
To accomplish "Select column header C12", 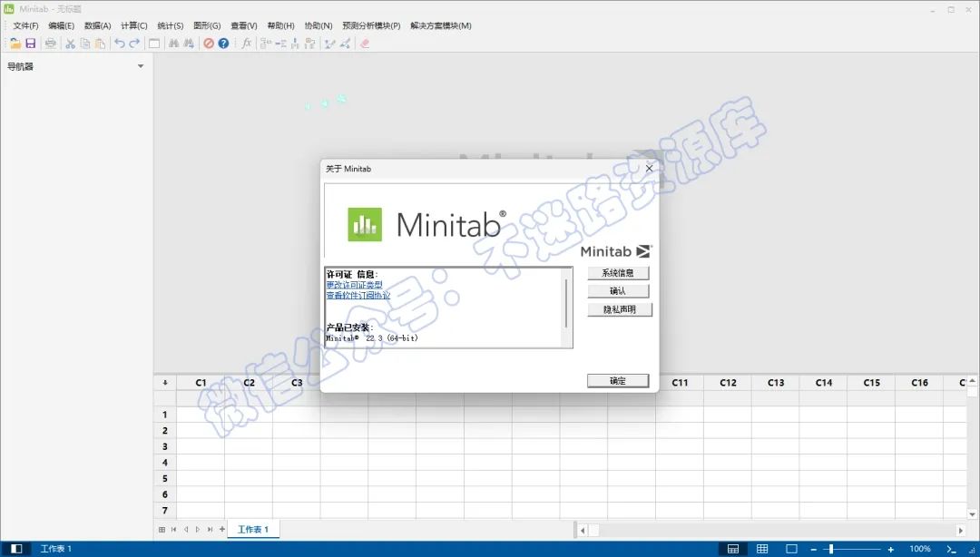I will 728,383.
